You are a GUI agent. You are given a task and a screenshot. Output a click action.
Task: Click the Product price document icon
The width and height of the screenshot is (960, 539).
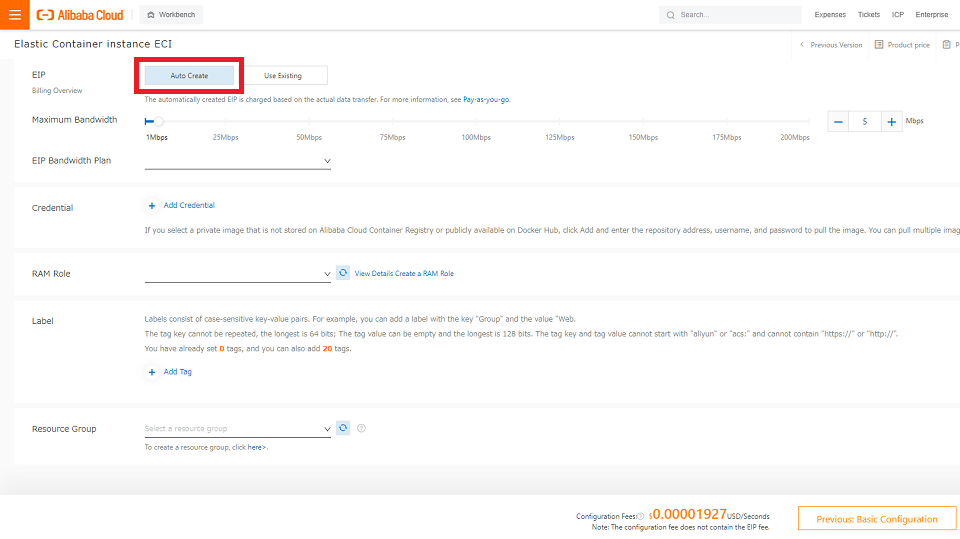tap(879, 45)
